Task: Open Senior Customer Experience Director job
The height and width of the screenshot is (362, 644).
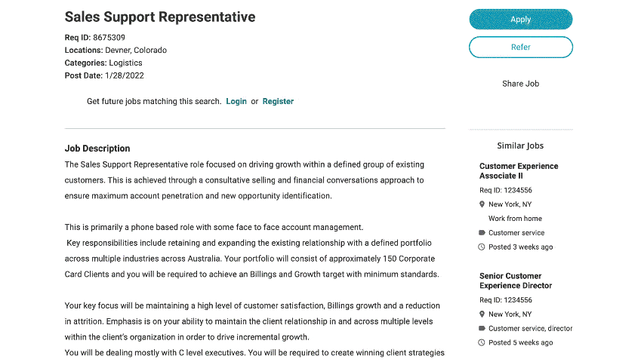Action: pos(516,281)
